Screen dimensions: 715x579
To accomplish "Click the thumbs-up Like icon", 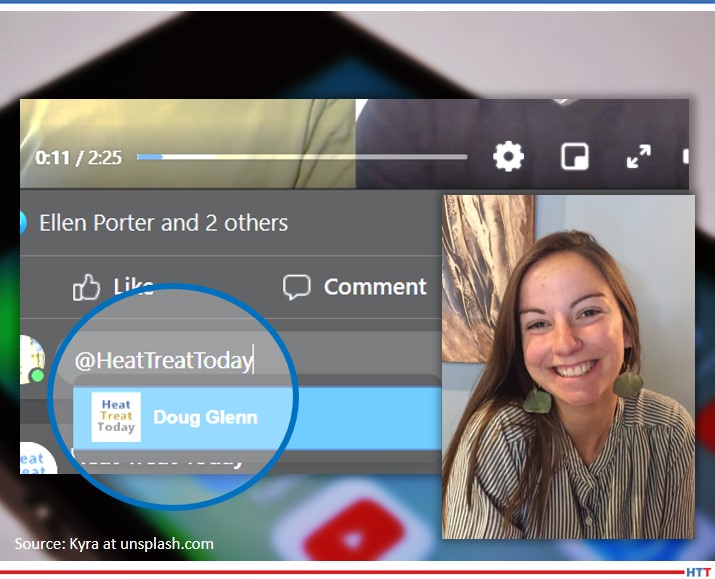I will point(88,288).
